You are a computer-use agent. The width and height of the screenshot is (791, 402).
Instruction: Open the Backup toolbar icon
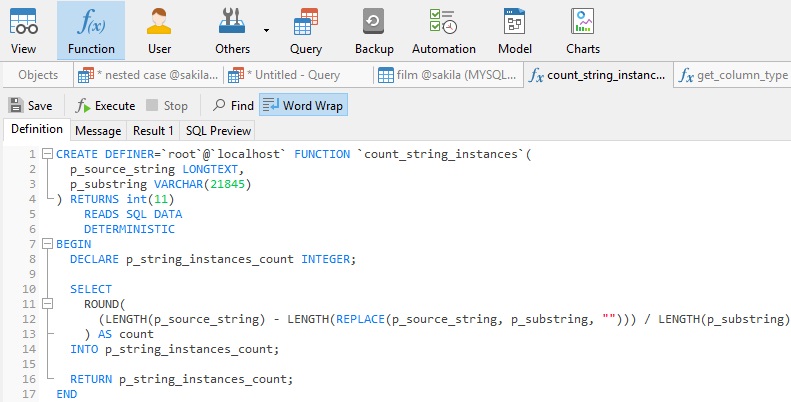click(374, 31)
